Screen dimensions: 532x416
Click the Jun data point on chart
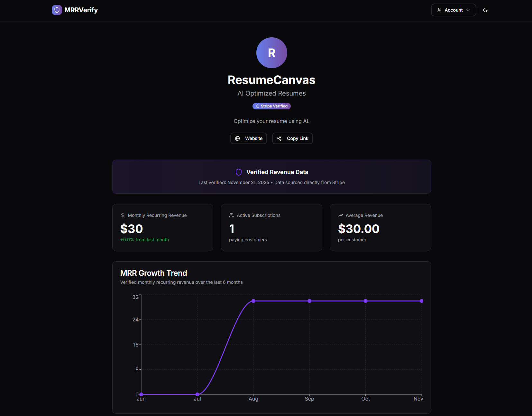141,394
